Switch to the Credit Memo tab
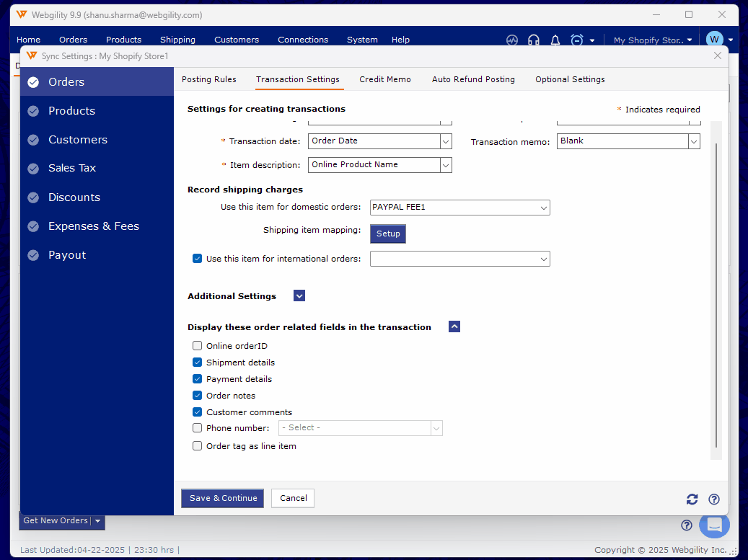The height and width of the screenshot is (560, 748). (385, 79)
